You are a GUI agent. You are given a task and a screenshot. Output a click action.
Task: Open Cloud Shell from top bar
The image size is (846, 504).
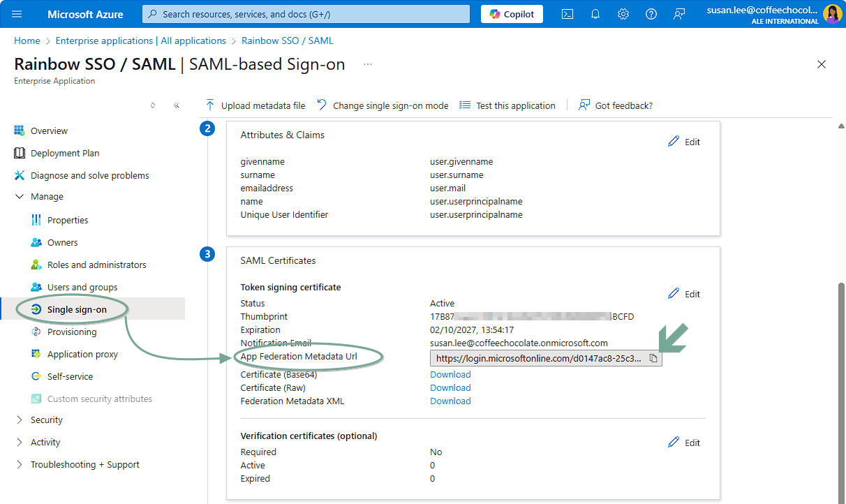tap(567, 14)
